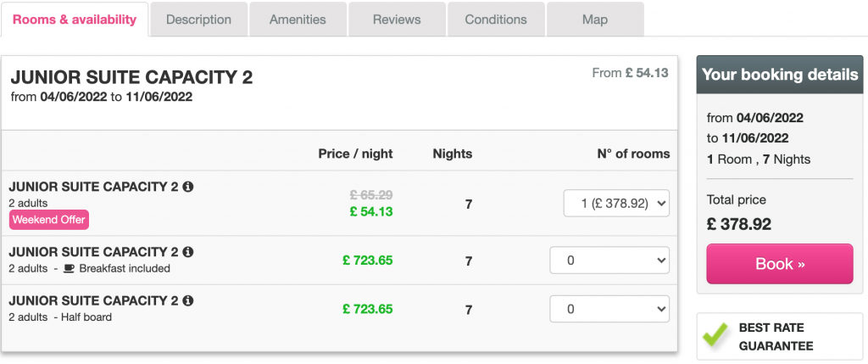Image resolution: width=868 pixels, height=364 pixels.
Task: Switch to the Rooms & availability tab
Action: (x=75, y=20)
